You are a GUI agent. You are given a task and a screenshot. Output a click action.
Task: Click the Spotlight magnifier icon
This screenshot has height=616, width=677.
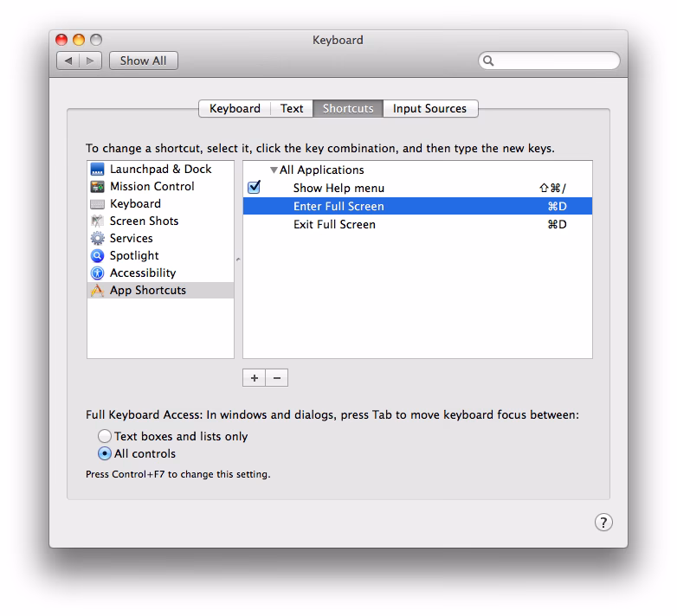[x=97, y=255]
